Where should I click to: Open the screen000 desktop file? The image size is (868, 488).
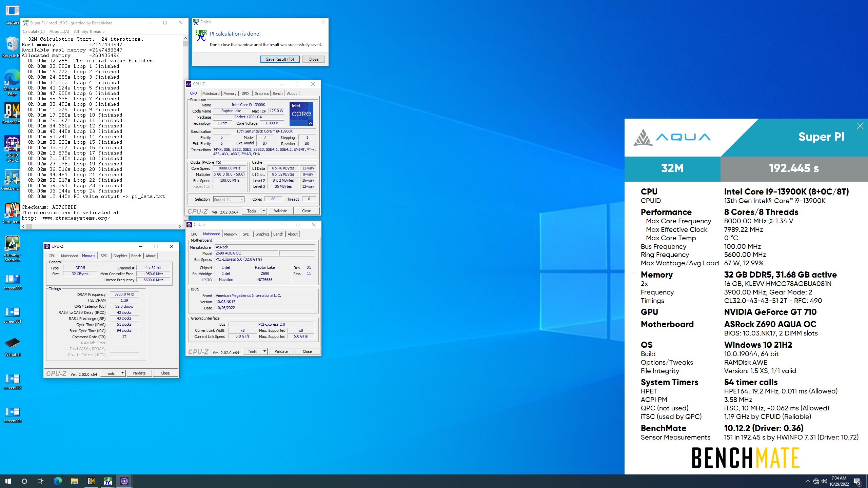click(x=12, y=282)
